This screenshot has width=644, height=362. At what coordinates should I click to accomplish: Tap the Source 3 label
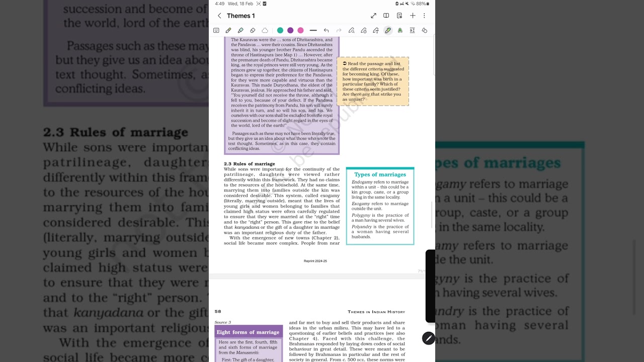(223, 322)
